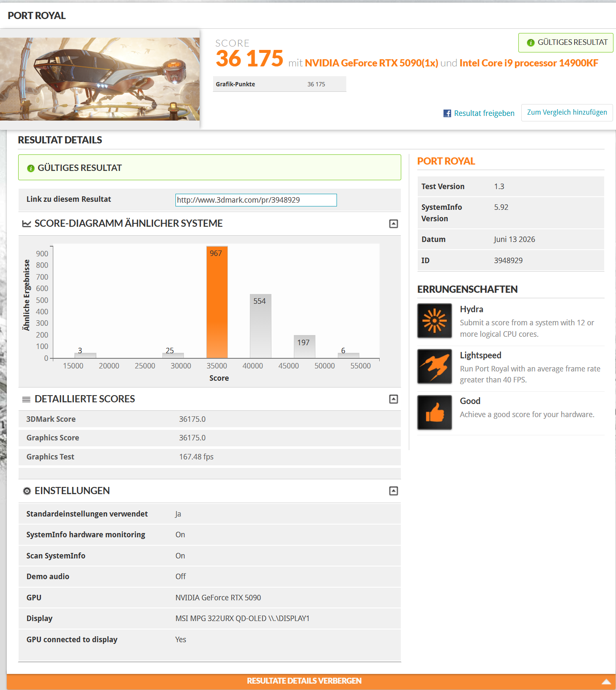Click the Test Version value 1.3
Image resolution: width=616 pixels, height=690 pixels.
[499, 187]
